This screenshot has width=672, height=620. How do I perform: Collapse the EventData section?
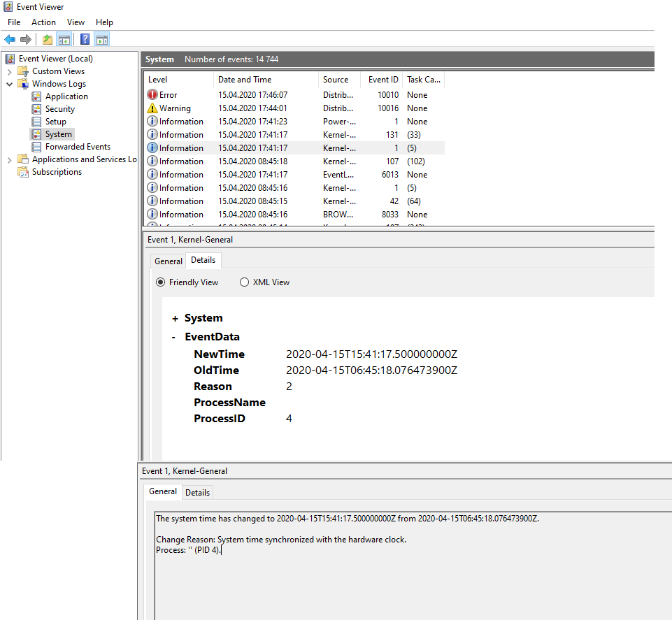point(175,337)
